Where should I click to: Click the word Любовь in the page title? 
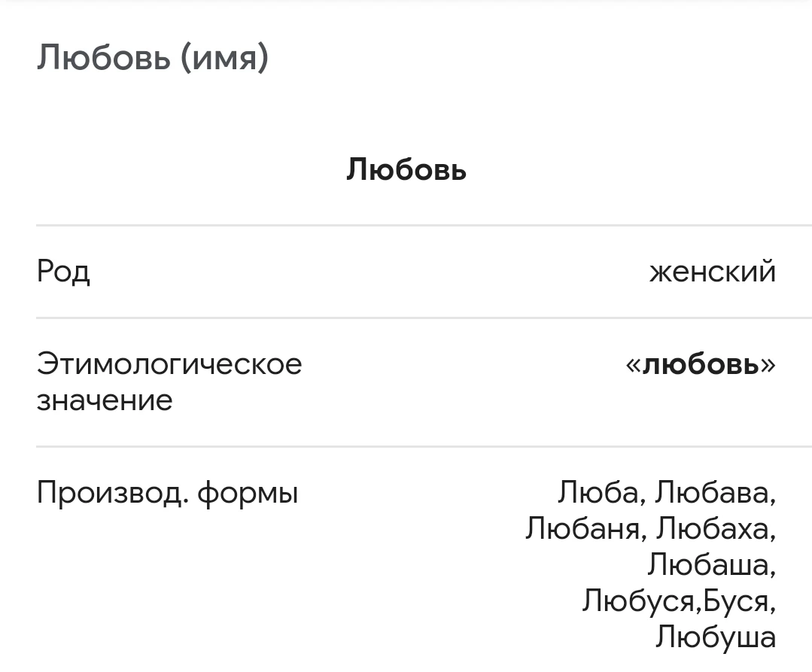pos(104,58)
